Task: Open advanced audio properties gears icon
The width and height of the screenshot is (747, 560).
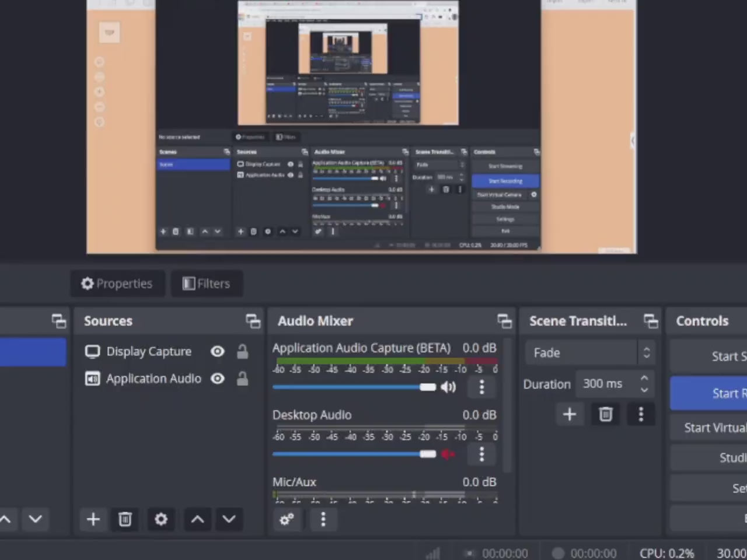Action: point(287,519)
